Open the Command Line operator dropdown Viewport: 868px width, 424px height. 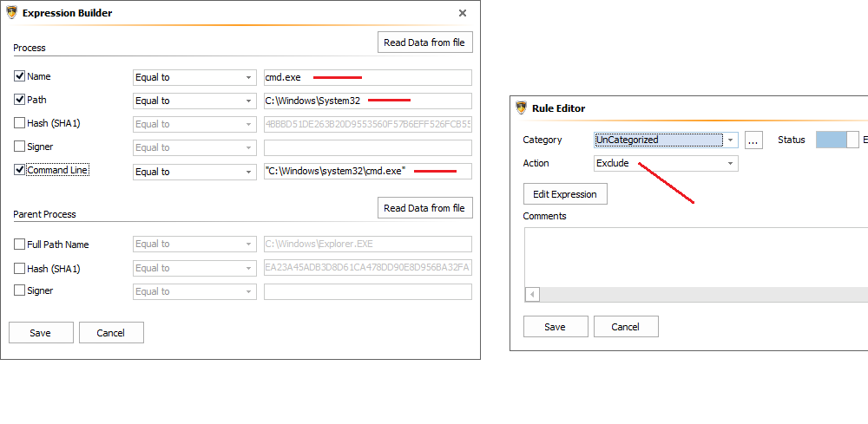click(249, 172)
